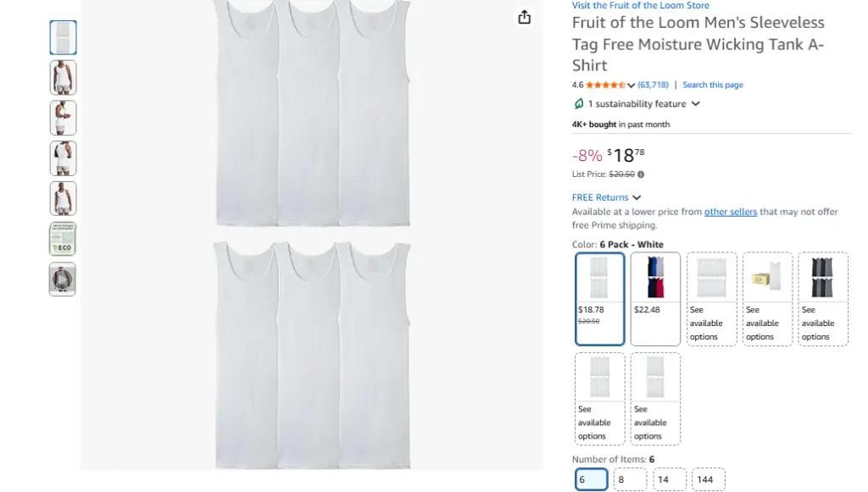868x492 pixels.
Task: Expand the 1 sustainability feature section
Action: click(x=695, y=103)
